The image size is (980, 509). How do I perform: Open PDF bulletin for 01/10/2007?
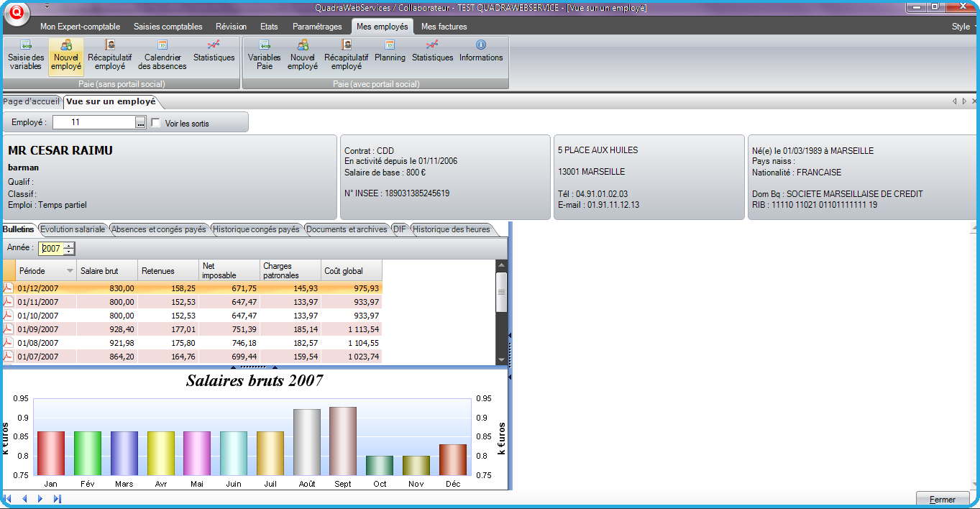click(9, 315)
